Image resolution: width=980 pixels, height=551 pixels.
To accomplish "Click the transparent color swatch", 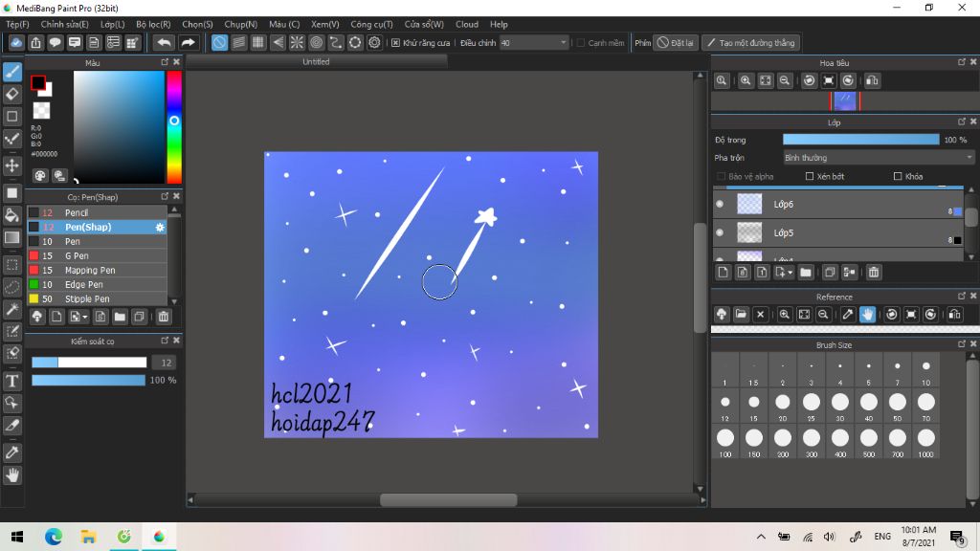I will click(x=41, y=111).
